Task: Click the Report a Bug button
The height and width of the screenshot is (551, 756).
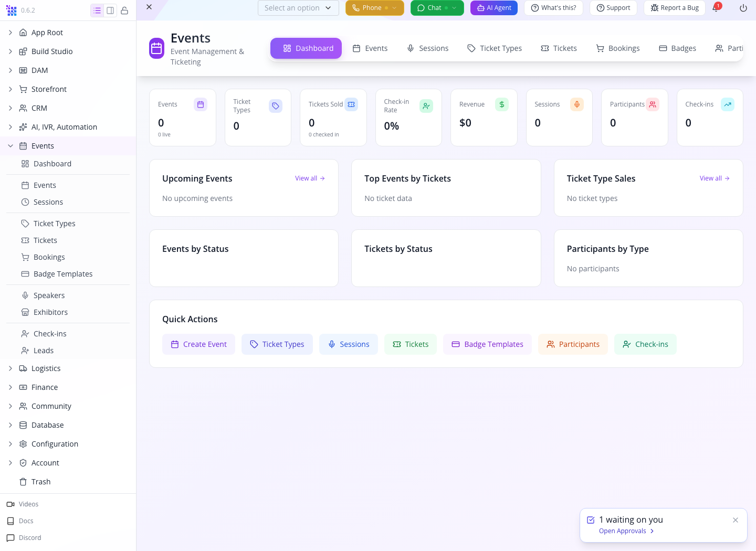Action: click(x=675, y=8)
